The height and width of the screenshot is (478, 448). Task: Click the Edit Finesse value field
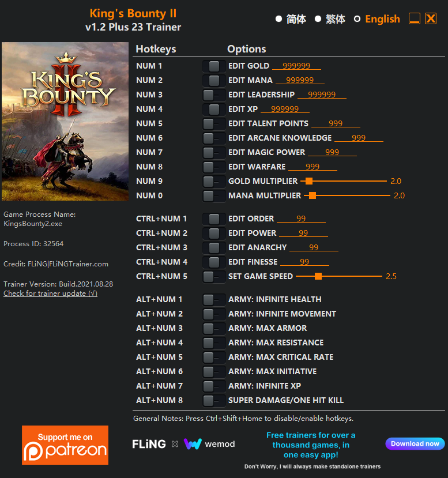(x=304, y=262)
